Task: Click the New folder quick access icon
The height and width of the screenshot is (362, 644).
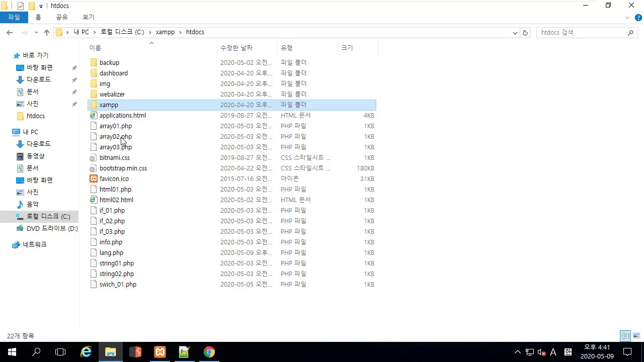Action: click(x=32, y=6)
